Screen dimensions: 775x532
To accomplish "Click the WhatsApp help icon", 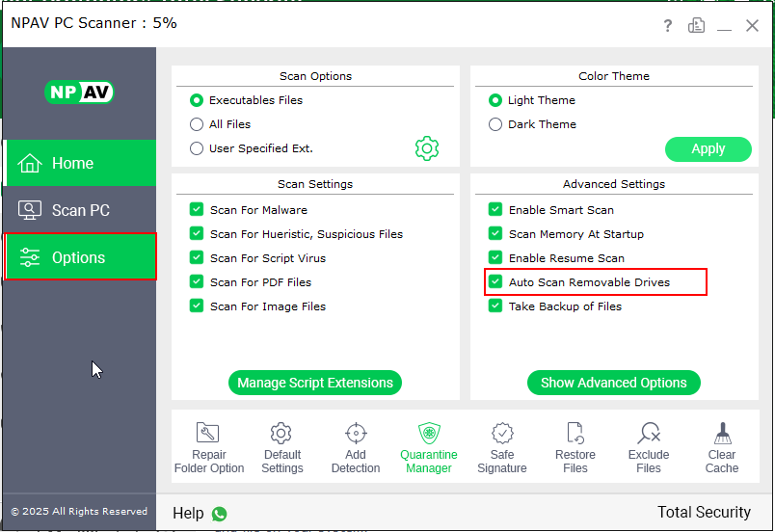I will point(219,514).
